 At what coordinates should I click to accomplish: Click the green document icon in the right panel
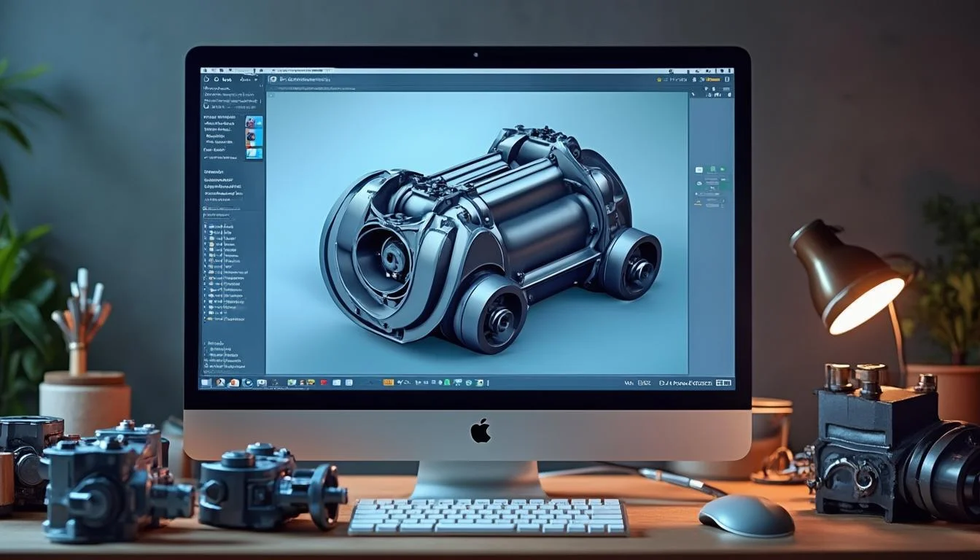[x=712, y=169]
